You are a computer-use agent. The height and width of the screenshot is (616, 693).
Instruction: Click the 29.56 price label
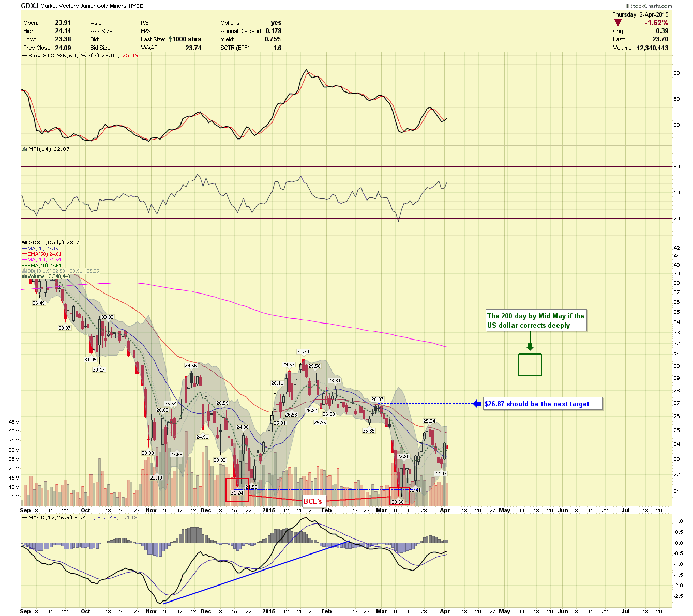click(191, 365)
